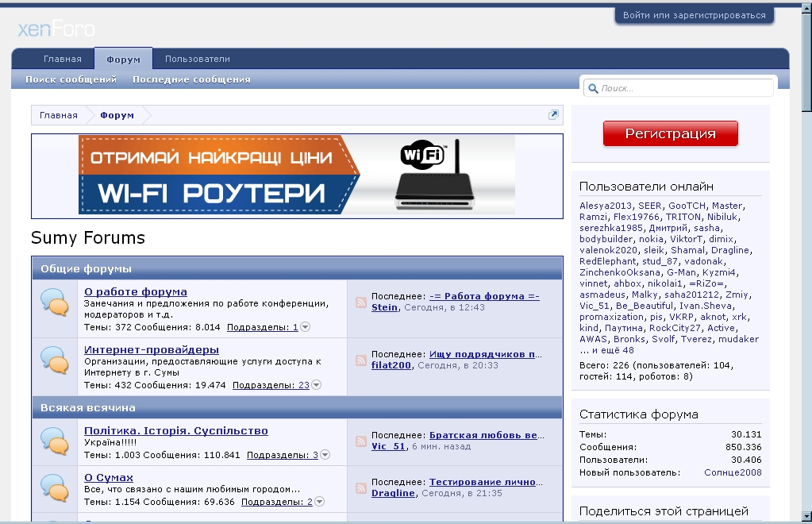812x524 pixels.
Task: Click RSS icon in Політика row
Action: [x=361, y=441]
